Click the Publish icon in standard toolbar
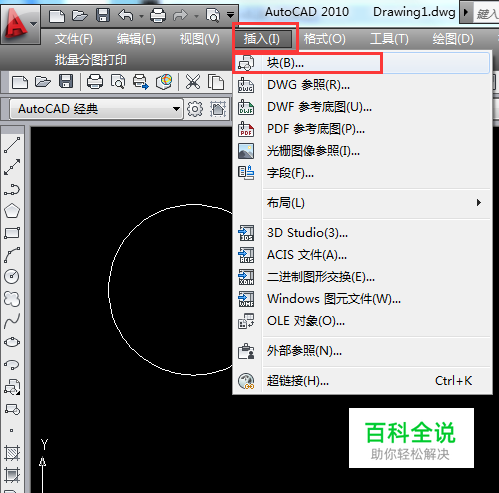This screenshot has width=499, height=493. pyautogui.click(x=141, y=82)
